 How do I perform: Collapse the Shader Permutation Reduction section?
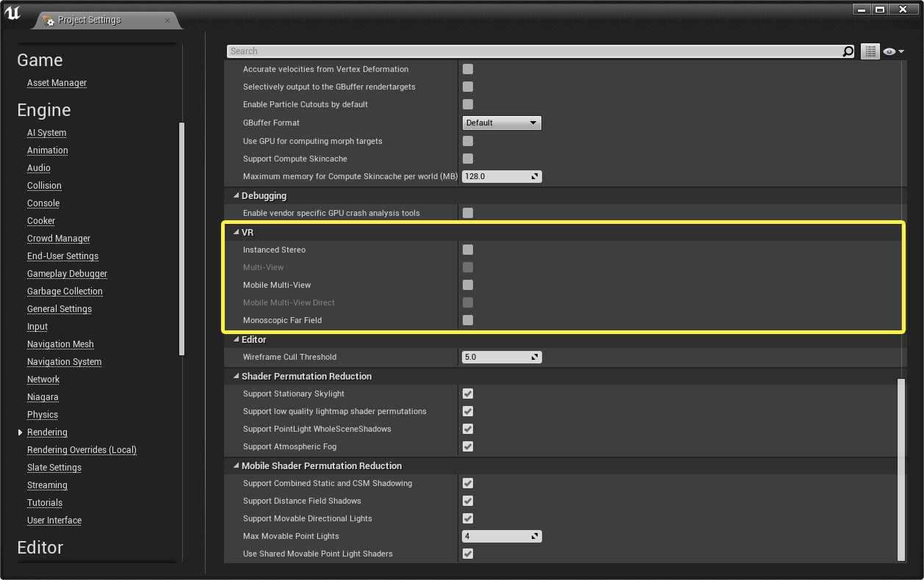pos(237,376)
